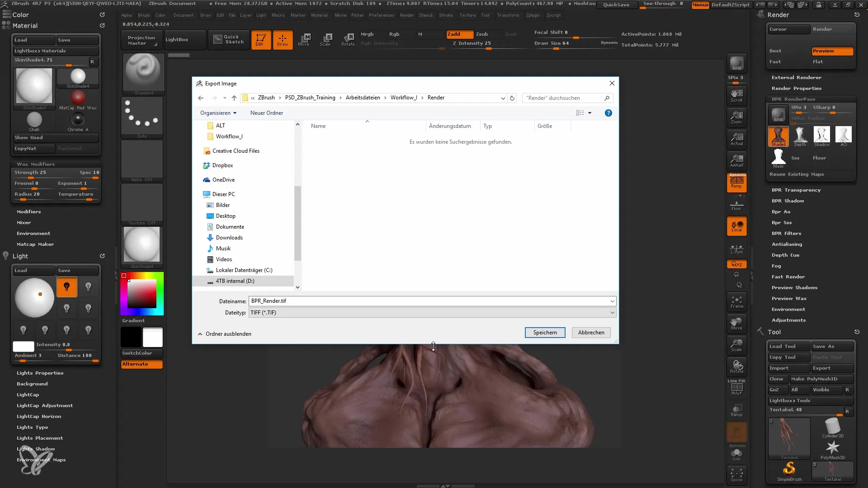Click the LightBox panel icon
The width and height of the screenshot is (868, 488).
tap(177, 39)
